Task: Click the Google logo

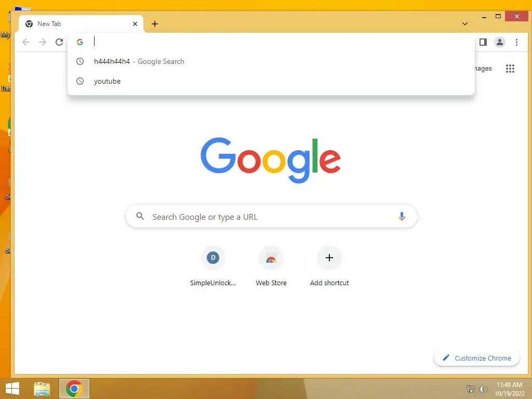Action: click(270, 160)
